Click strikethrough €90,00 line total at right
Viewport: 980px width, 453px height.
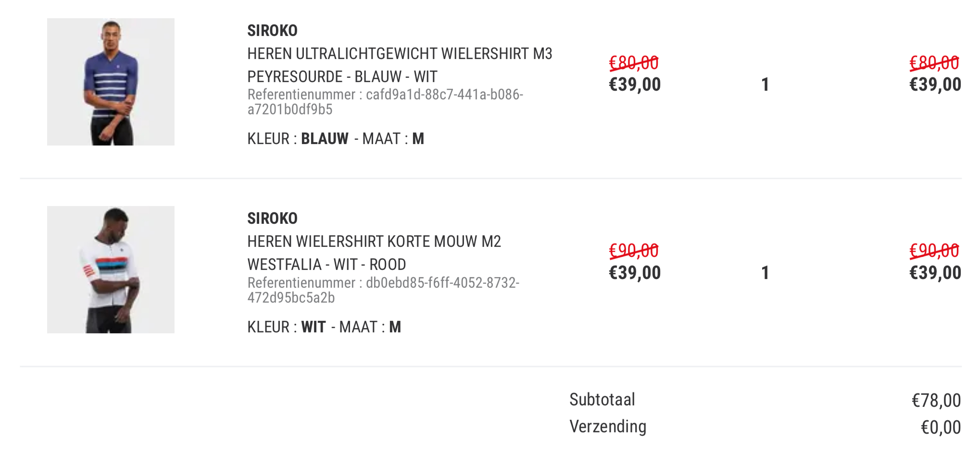pyautogui.click(x=934, y=251)
